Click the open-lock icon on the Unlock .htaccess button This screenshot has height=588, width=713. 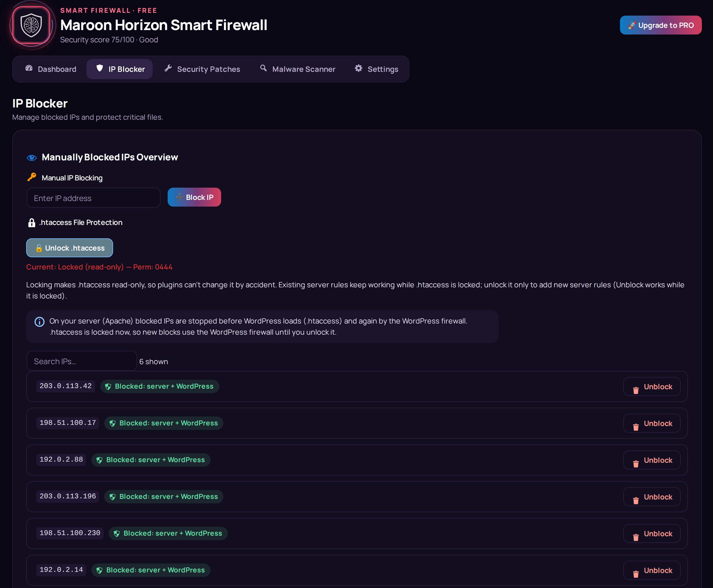(39, 248)
